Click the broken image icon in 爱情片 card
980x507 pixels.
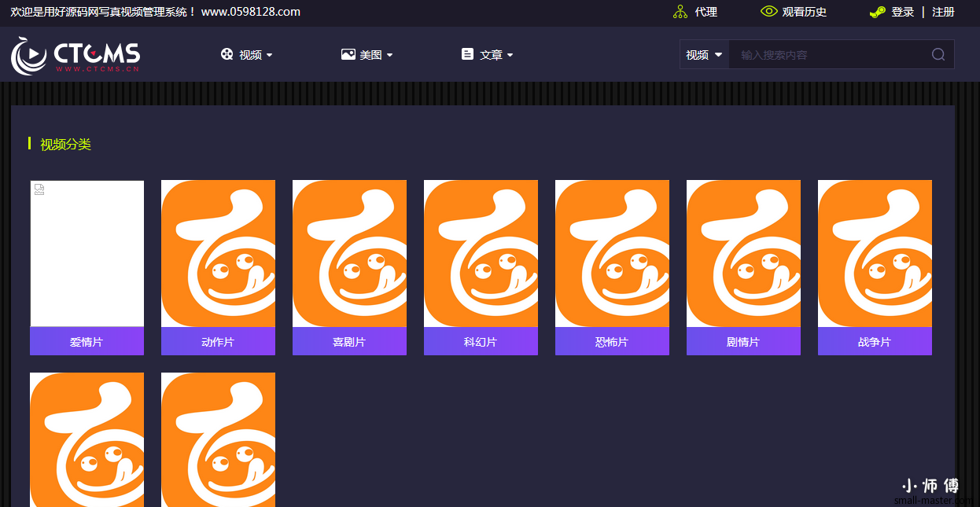(39, 189)
